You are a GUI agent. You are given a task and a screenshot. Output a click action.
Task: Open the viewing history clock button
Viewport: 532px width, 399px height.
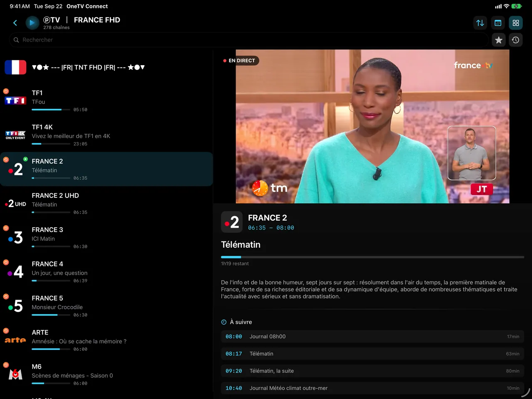coord(516,40)
